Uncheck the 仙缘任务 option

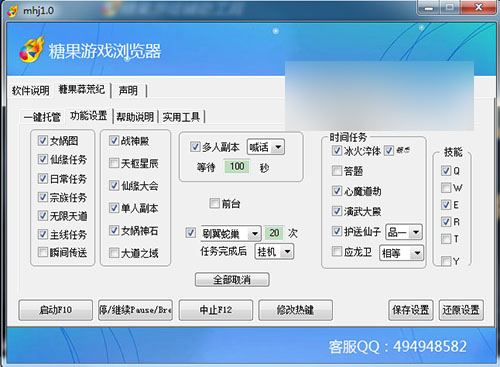pos(43,159)
